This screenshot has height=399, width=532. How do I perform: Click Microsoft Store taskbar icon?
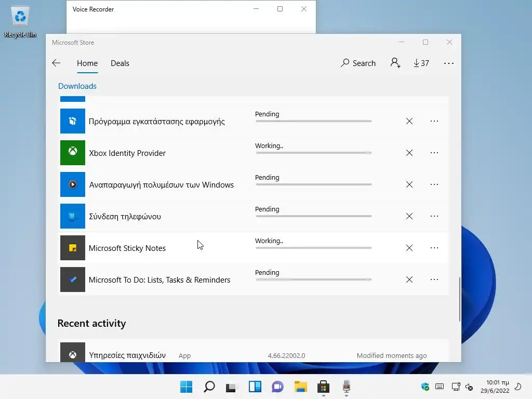323,387
